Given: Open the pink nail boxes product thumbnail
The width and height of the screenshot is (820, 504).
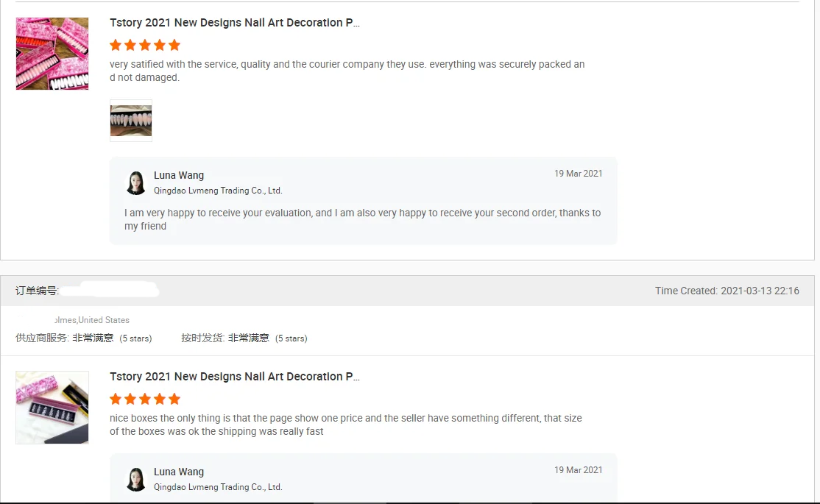Looking at the screenshot, I should [52, 54].
